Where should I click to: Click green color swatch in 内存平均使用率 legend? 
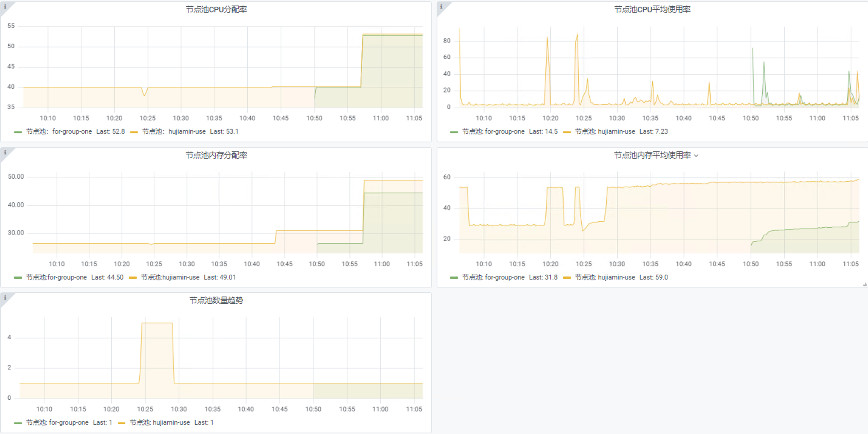click(x=454, y=277)
